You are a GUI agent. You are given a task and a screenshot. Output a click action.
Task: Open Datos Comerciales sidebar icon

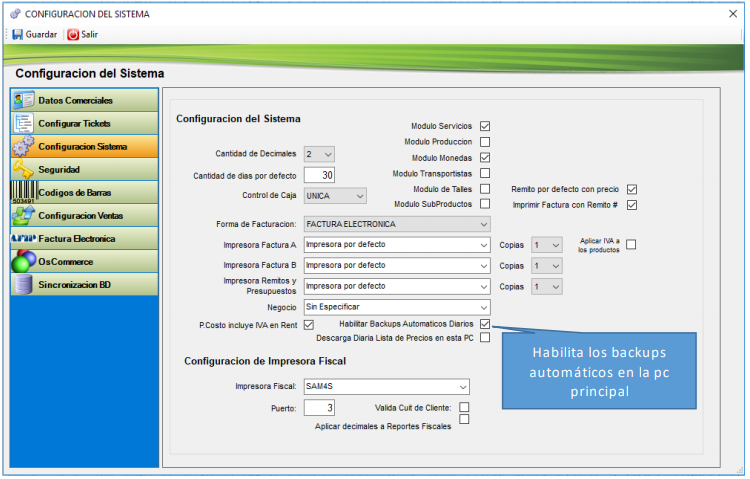pyautogui.click(x=23, y=101)
